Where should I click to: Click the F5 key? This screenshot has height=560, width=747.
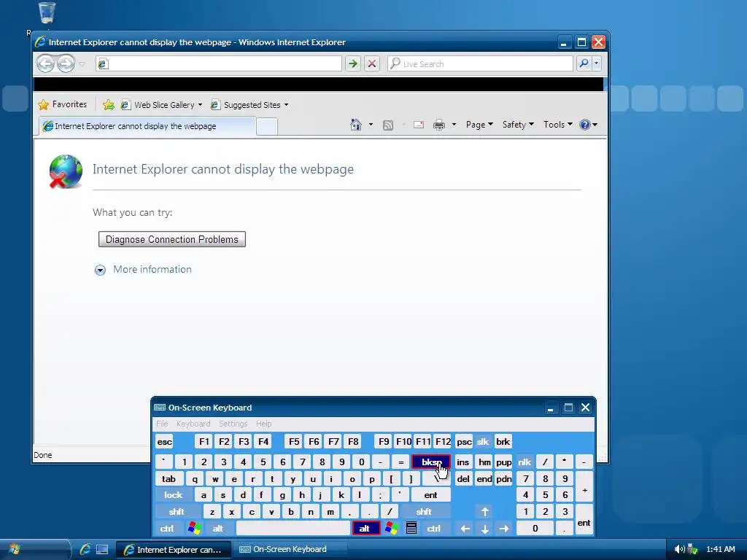295,442
